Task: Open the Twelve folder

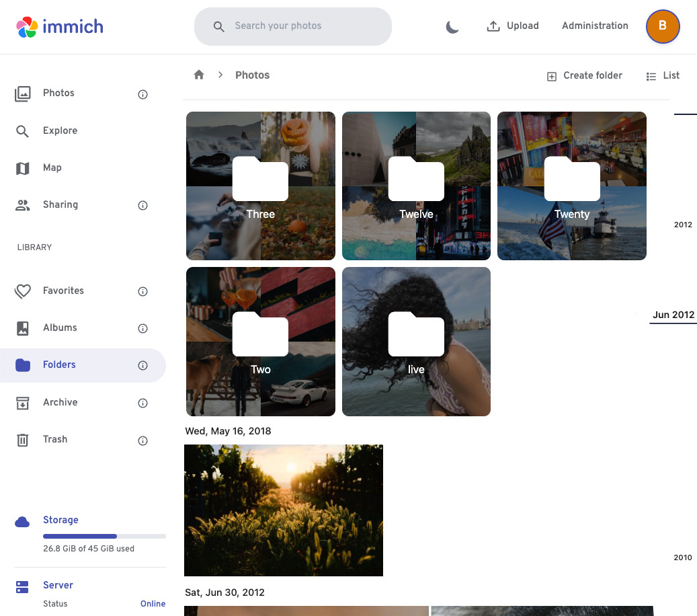Action: coord(416,186)
